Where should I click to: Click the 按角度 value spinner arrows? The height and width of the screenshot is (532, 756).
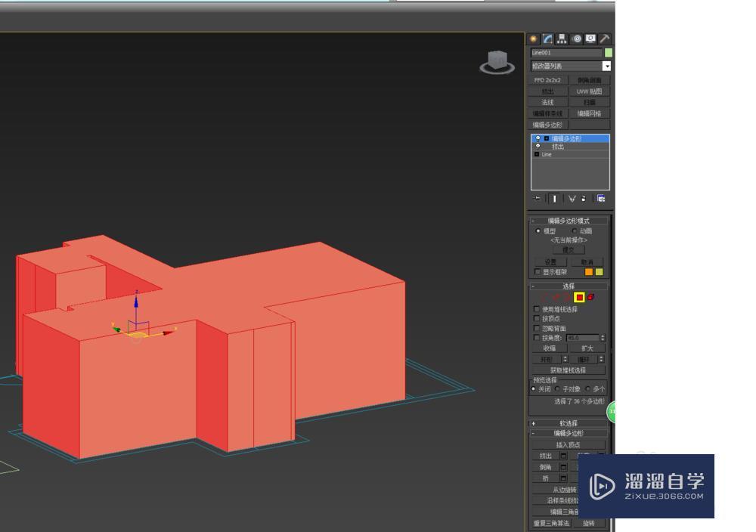coord(603,338)
